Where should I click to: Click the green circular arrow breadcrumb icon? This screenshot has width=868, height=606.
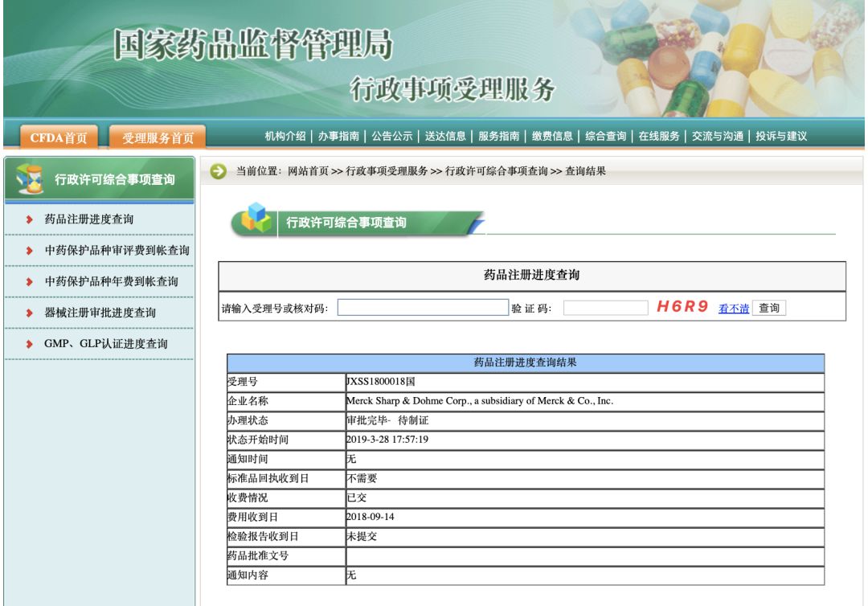[x=217, y=170]
